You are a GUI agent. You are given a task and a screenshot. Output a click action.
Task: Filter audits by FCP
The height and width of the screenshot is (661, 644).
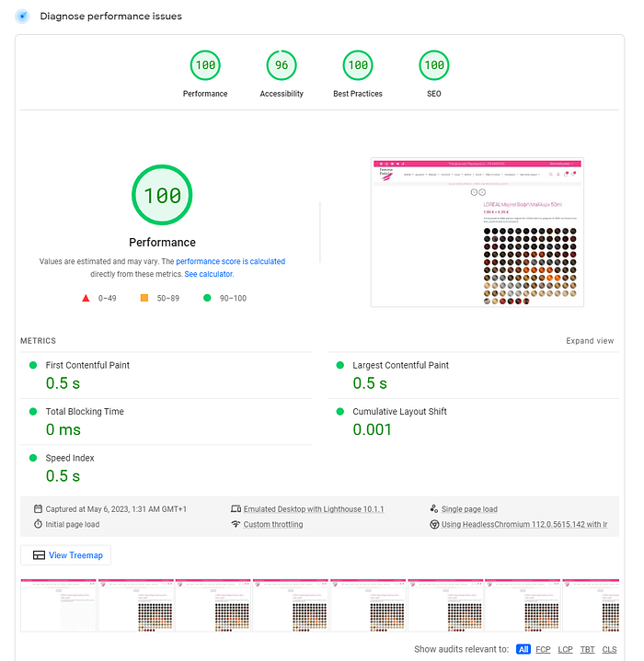tap(543, 649)
